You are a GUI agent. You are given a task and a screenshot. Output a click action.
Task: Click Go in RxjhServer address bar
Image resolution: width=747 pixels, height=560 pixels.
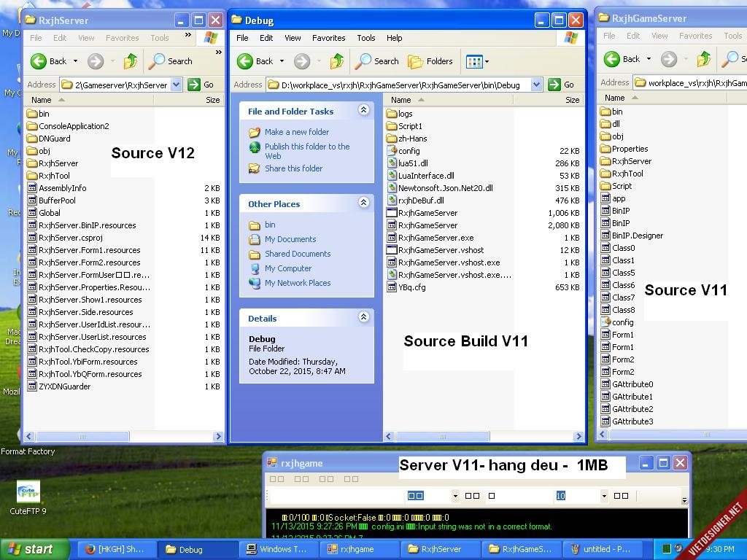coord(201,85)
